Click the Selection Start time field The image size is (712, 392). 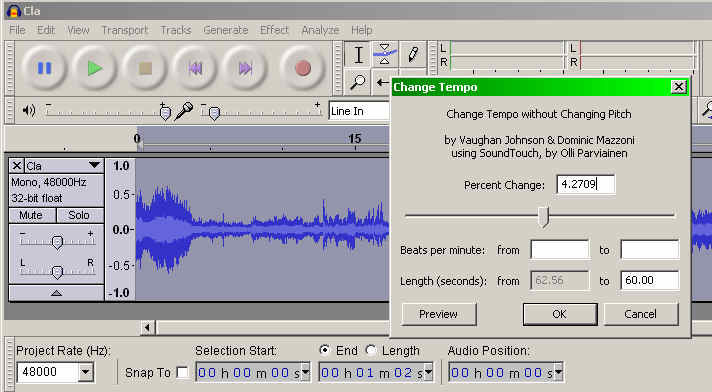[249, 373]
